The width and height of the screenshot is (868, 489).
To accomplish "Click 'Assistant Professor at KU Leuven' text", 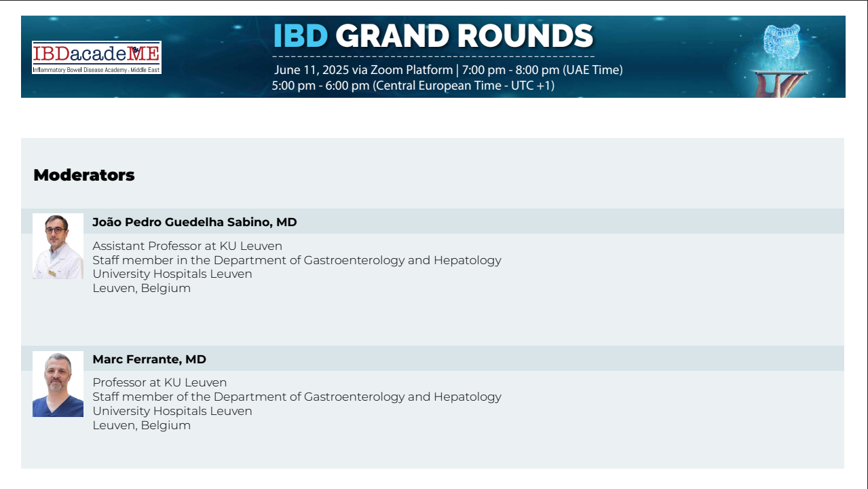I will (187, 246).
